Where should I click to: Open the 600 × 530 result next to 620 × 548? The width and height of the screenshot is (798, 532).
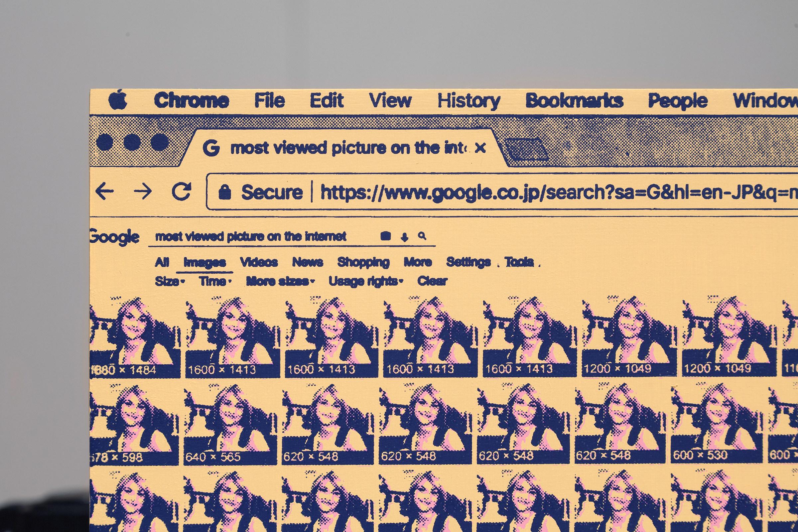pos(717,423)
